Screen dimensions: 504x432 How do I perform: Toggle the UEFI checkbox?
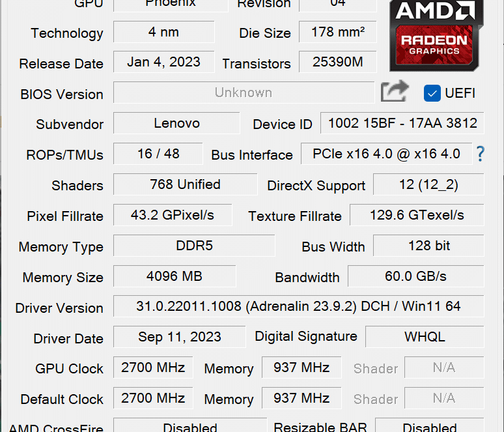click(432, 93)
